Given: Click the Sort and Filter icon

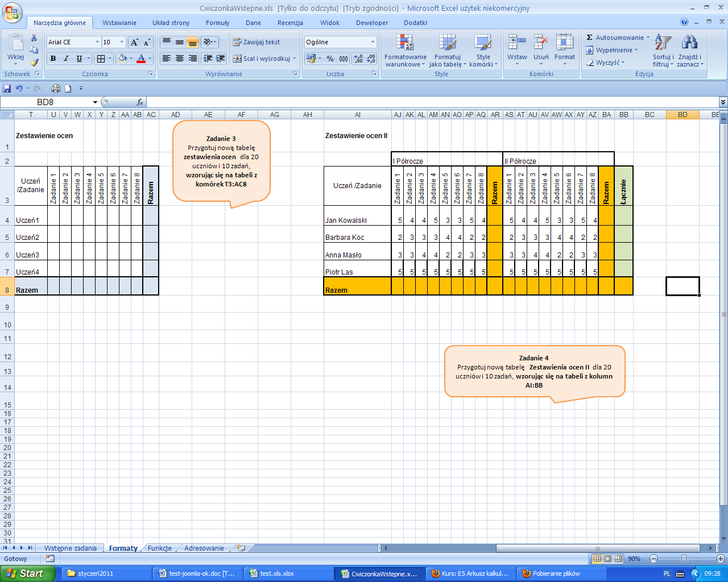Looking at the screenshot, I should [x=663, y=43].
